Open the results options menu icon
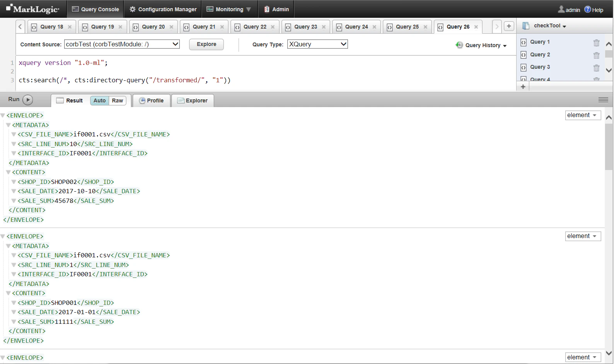614x364 pixels. [603, 100]
